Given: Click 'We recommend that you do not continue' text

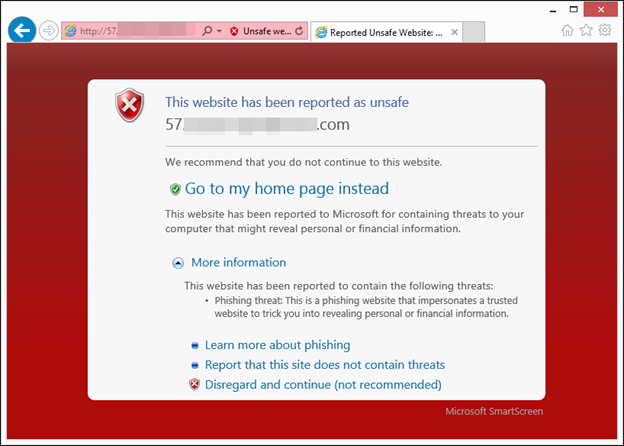Looking at the screenshot, I should [x=304, y=162].
